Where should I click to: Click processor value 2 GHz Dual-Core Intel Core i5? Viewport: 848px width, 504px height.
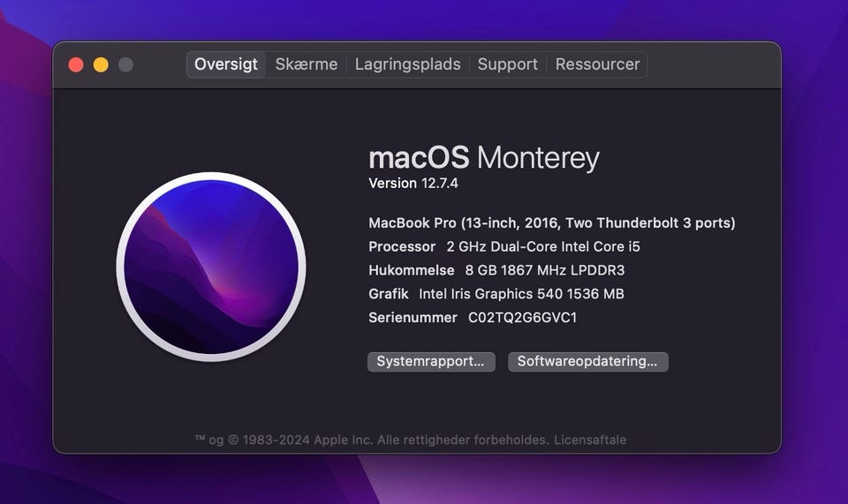[543, 247]
